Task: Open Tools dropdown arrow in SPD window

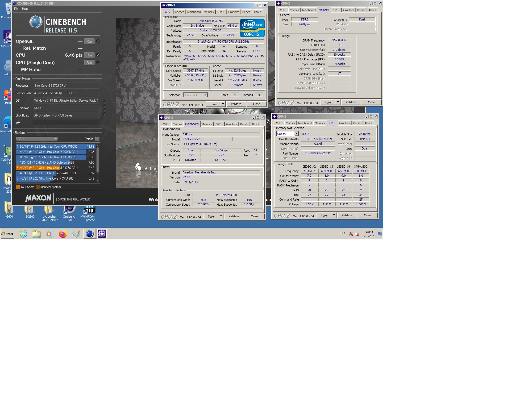Action: [334, 215]
